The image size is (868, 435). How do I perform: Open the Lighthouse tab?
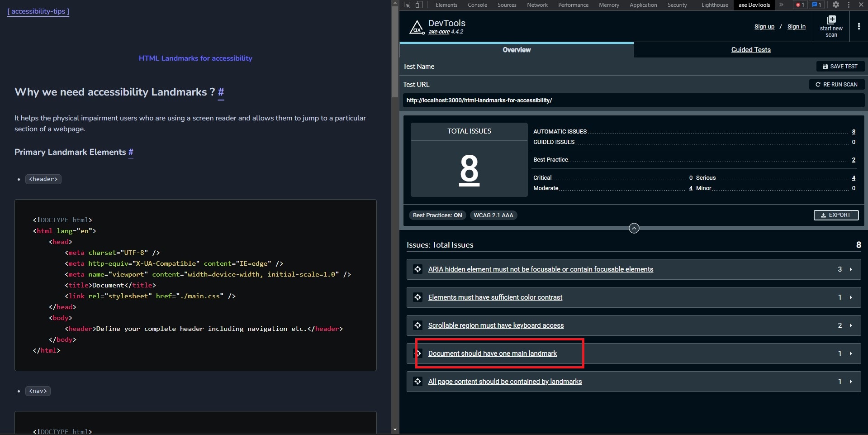pyautogui.click(x=714, y=5)
